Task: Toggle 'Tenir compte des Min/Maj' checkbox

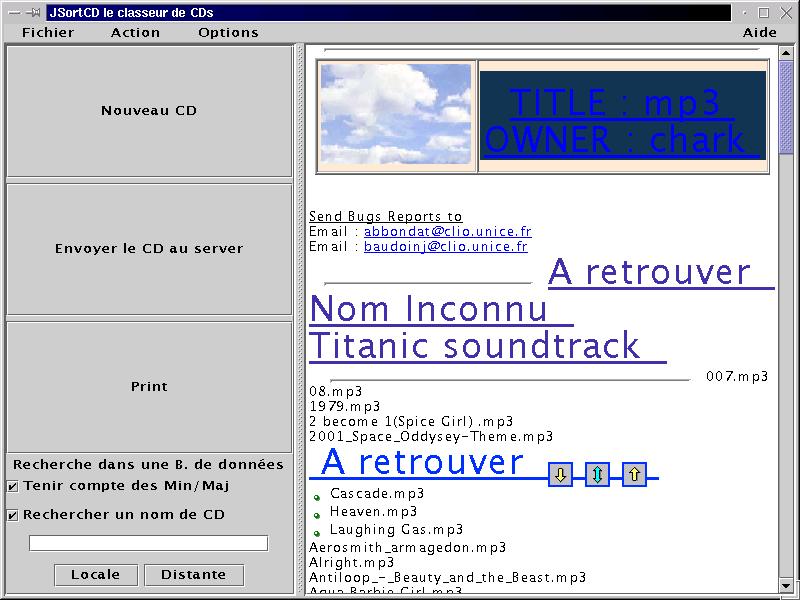Action: (13, 486)
